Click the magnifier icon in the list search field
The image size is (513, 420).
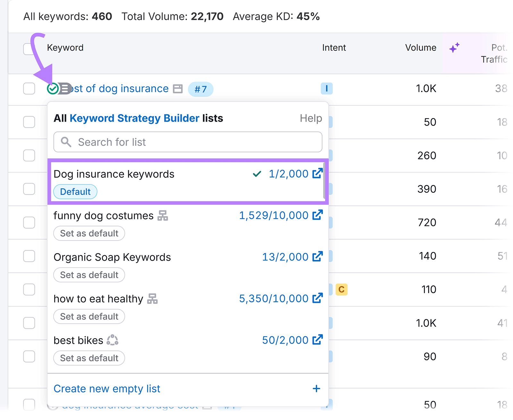tap(66, 142)
